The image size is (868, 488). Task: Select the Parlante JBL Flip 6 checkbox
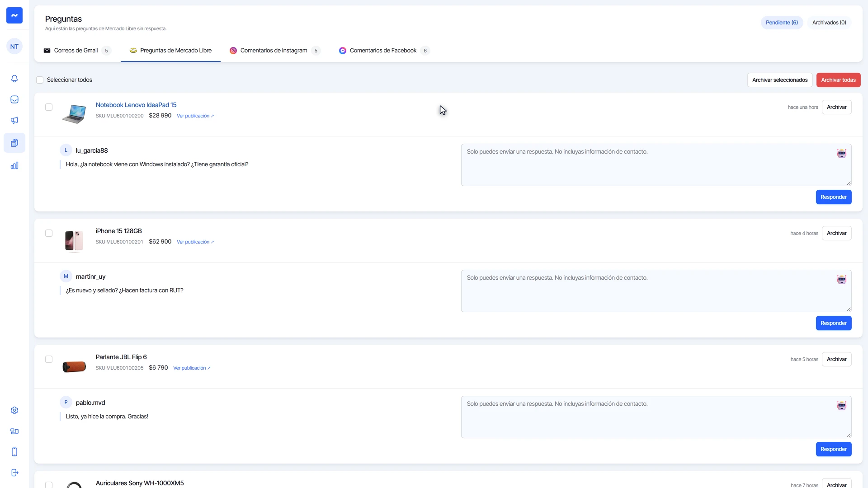(x=49, y=359)
